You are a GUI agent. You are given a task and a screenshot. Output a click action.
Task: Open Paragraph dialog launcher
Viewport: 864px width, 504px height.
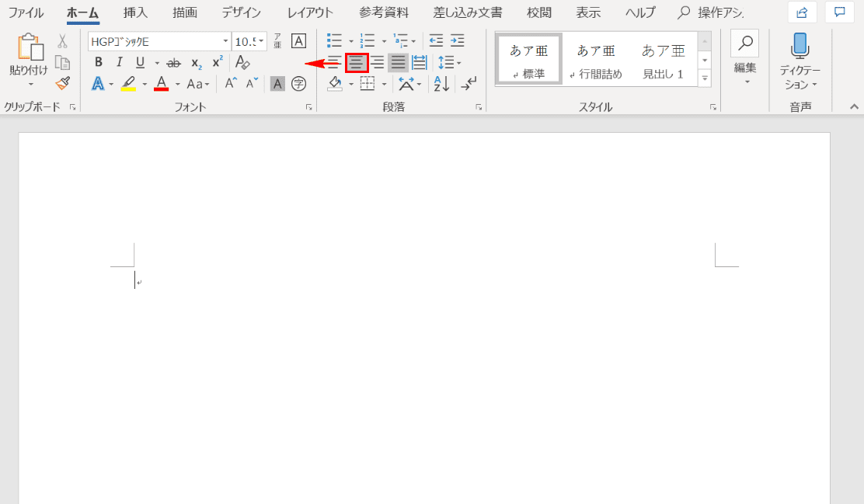tap(479, 107)
